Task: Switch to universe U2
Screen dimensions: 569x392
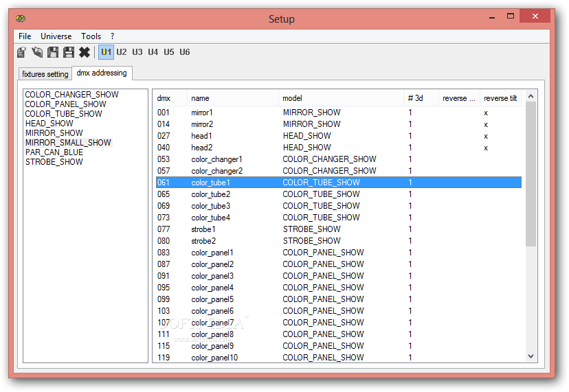Action: pos(122,52)
